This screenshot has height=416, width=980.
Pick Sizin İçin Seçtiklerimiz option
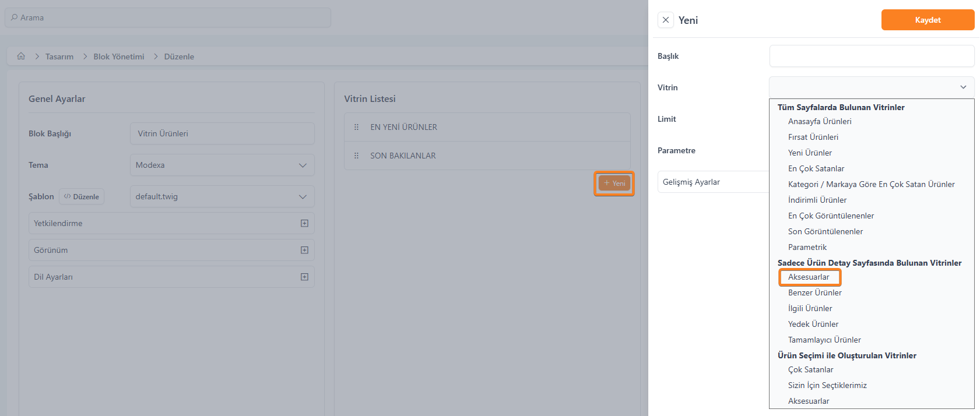click(x=827, y=385)
